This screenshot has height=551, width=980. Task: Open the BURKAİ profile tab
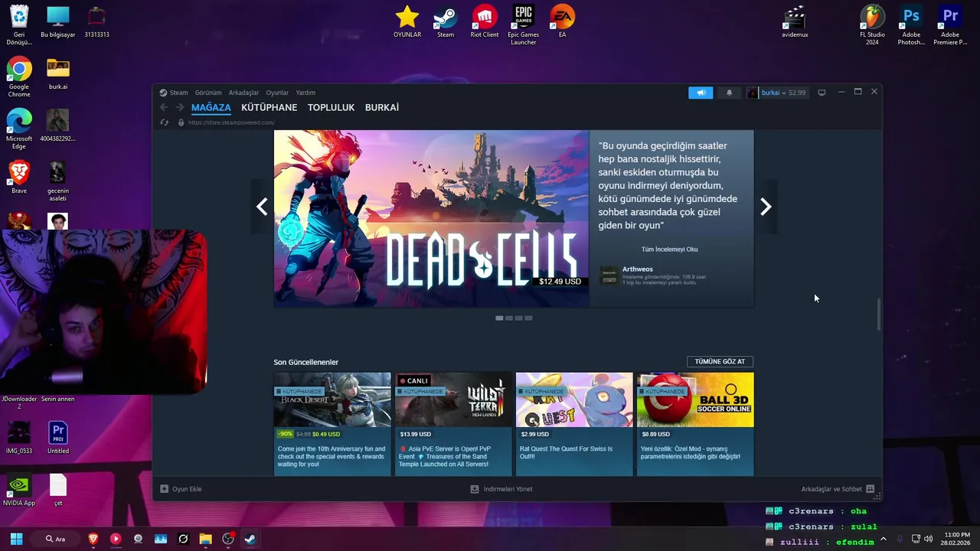381,108
